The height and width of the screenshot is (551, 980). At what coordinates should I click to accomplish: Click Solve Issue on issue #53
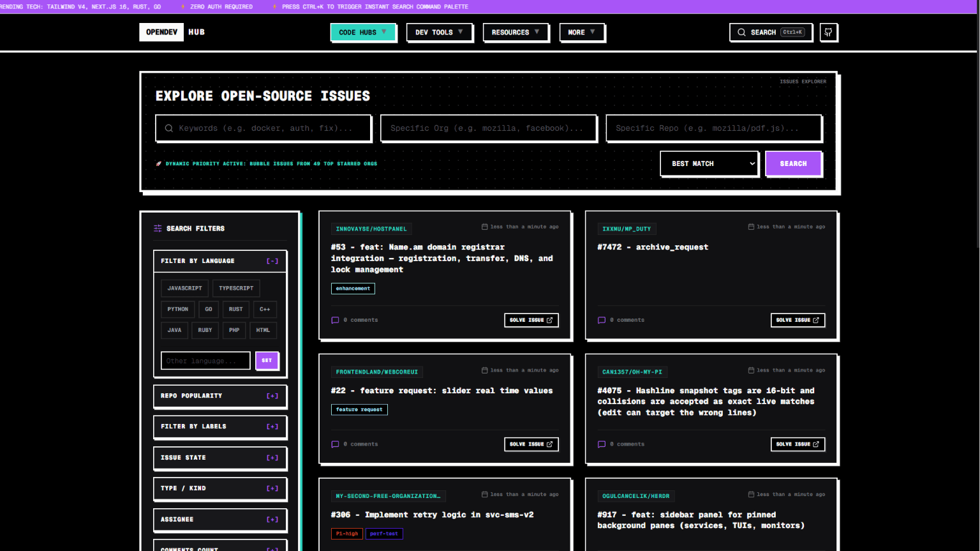click(x=531, y=320)
